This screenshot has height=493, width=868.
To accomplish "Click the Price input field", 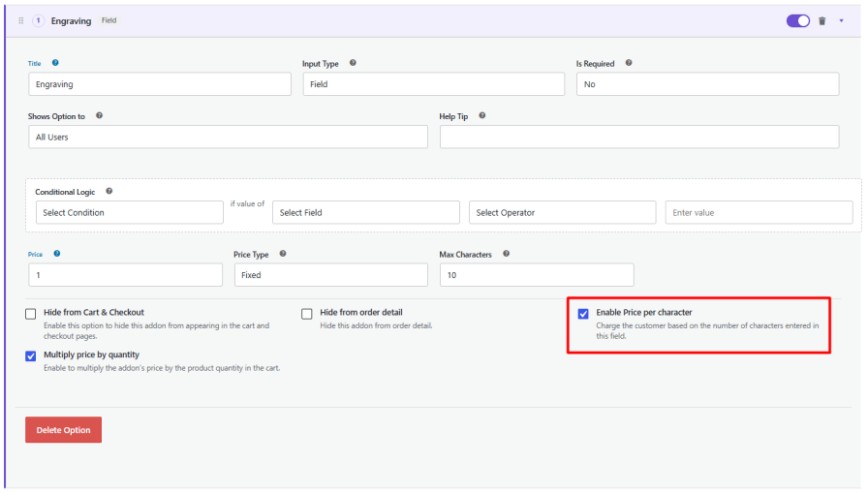I will pyautogui.click(x=126, y=275).
